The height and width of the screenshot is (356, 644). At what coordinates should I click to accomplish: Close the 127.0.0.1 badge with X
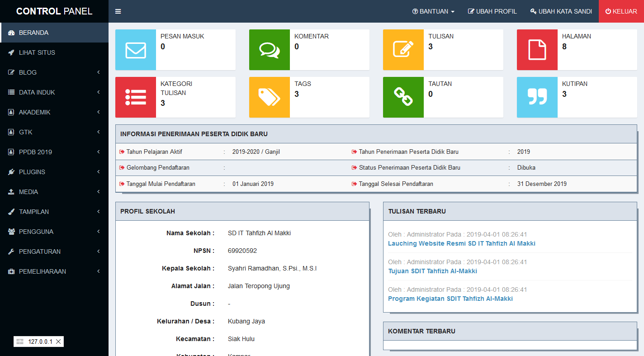click(58, 342)
